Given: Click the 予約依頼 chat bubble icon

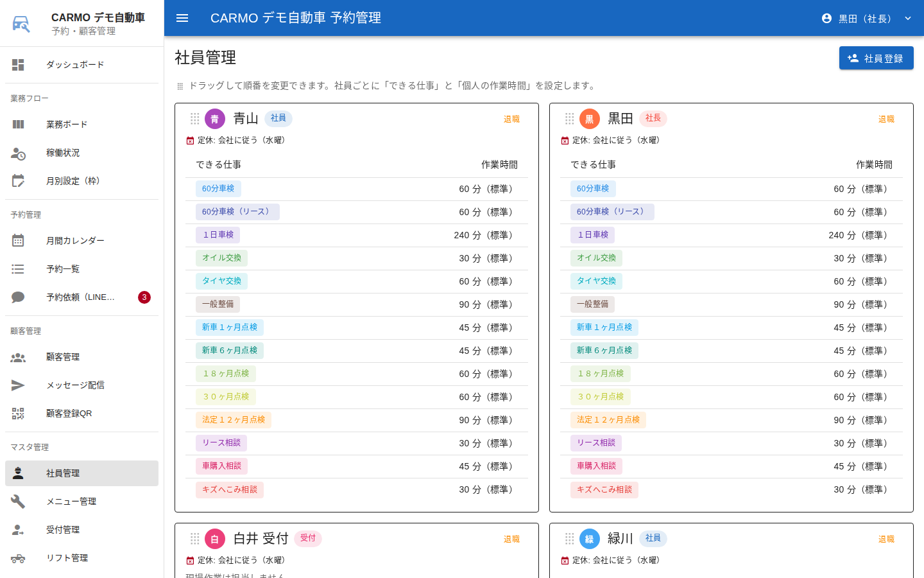Looking at the screenshot, I should (x=18, y=297).
